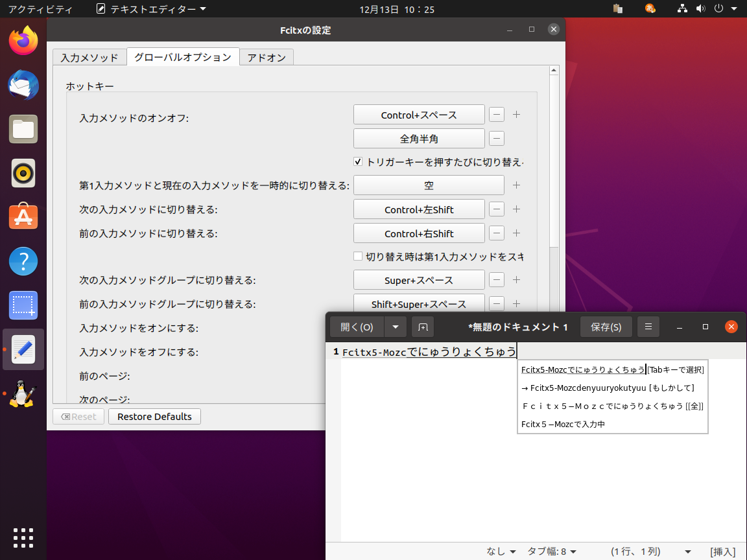
Task: Click Restore Defaults in Fcitx settings
Action: point(154,416)
